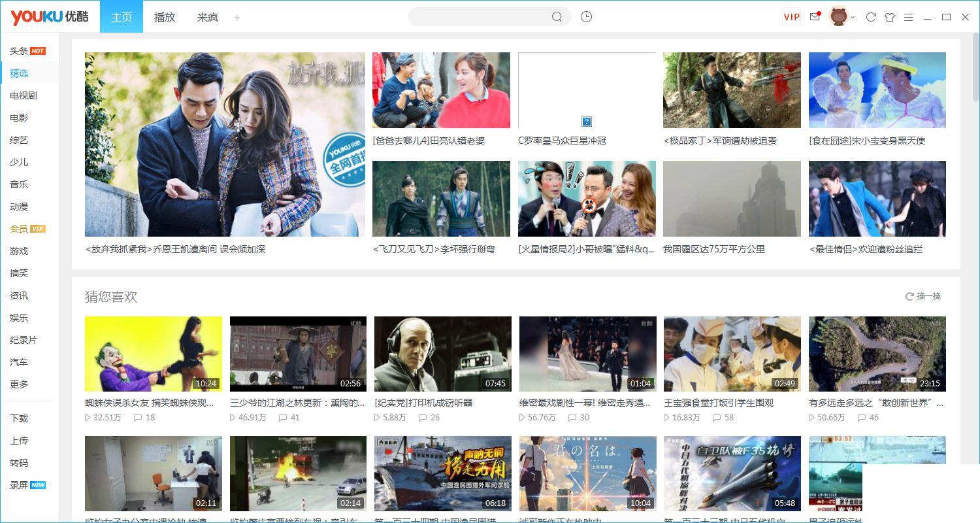
Task: Play the 自卫队被F35坑惨 video thumbnail
Action: pos(732,474)
